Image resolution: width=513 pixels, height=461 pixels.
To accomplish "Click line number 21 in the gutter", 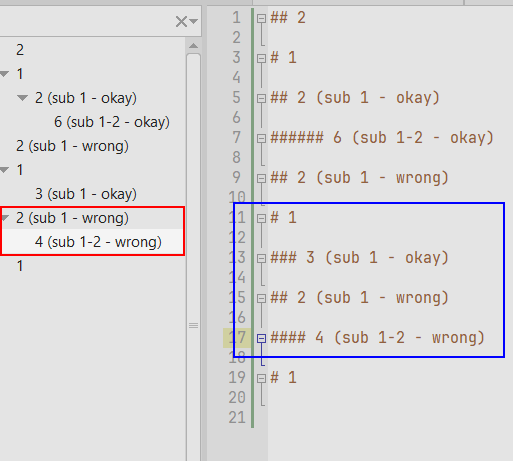I will [x=237, y=418].
